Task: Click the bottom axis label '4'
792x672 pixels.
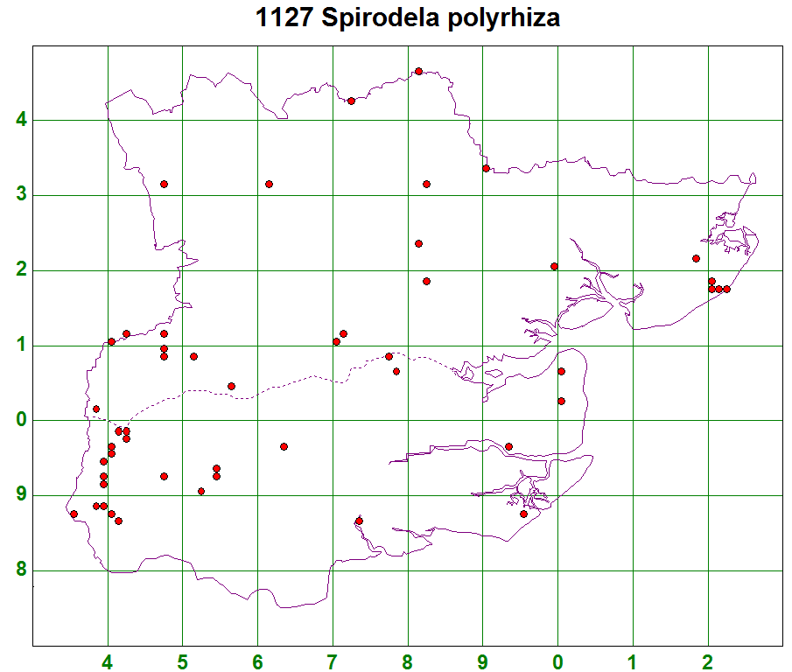Action: coord(108,661)
